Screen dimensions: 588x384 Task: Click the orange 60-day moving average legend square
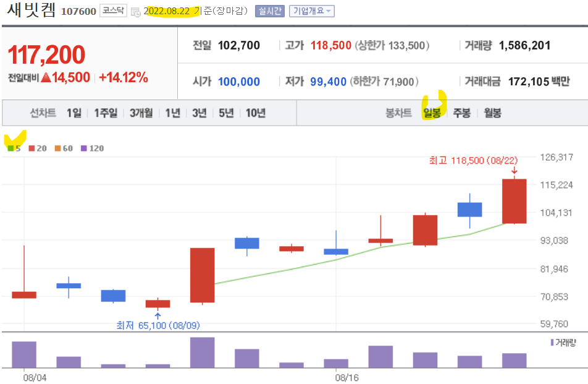pos(58,148)
